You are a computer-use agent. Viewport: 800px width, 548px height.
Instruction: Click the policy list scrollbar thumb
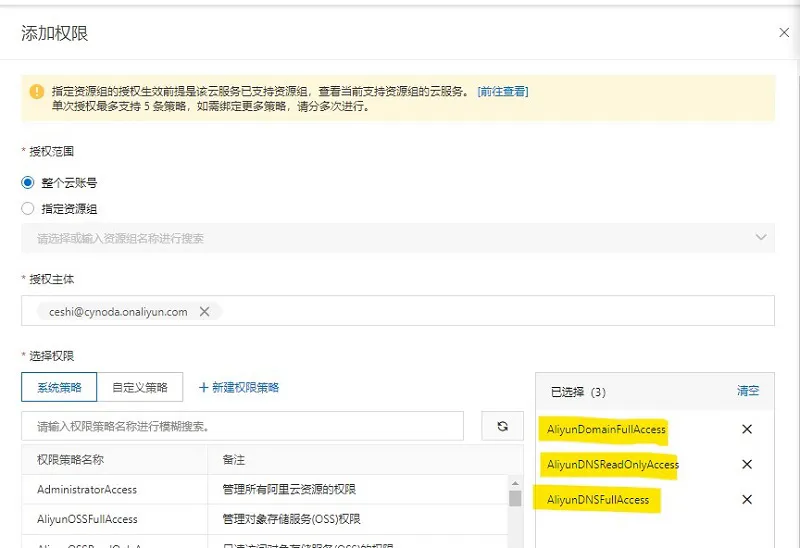(x=515, y=498)
